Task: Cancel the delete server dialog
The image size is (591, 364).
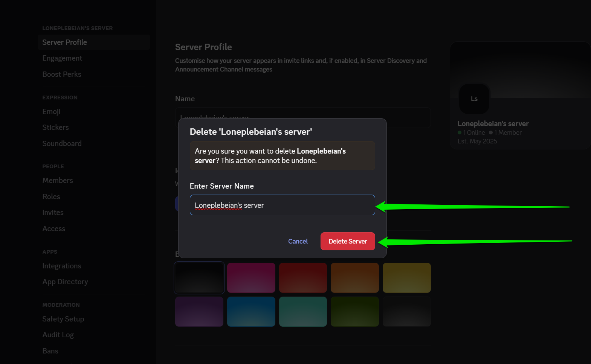Action: (298, 241)
